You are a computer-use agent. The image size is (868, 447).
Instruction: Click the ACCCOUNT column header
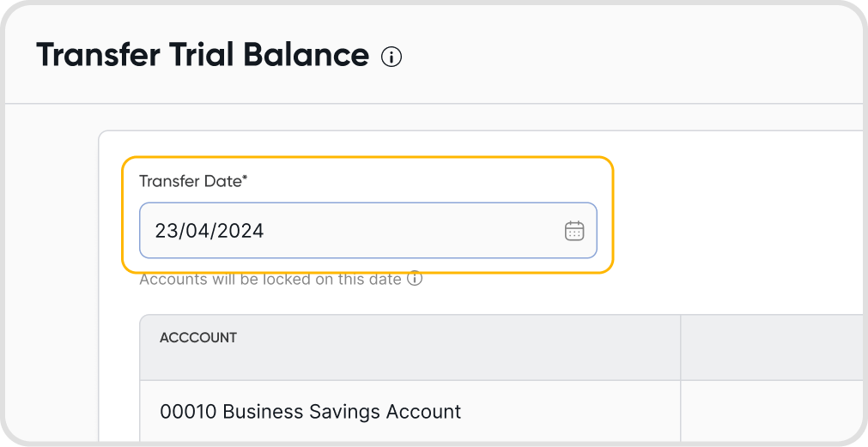click(198, 338)
